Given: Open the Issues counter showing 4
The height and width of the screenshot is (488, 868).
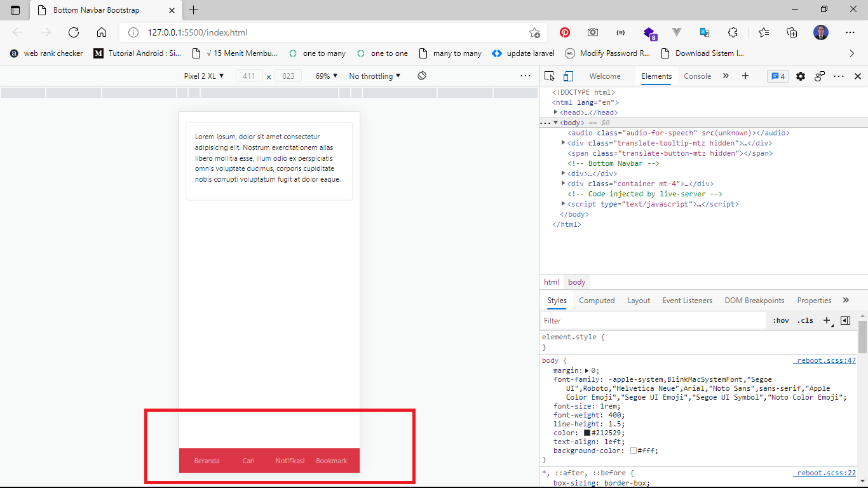Looking at the screenshot, I should pos(778,76).
